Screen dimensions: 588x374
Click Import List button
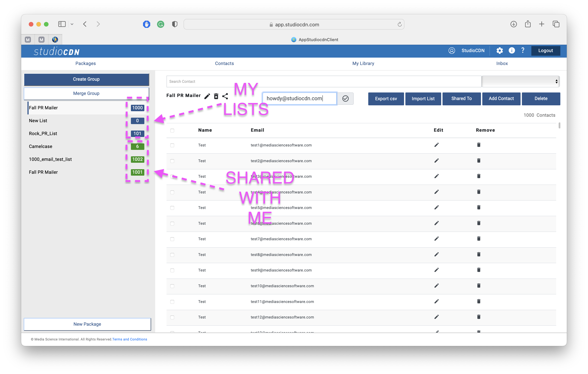423,99
